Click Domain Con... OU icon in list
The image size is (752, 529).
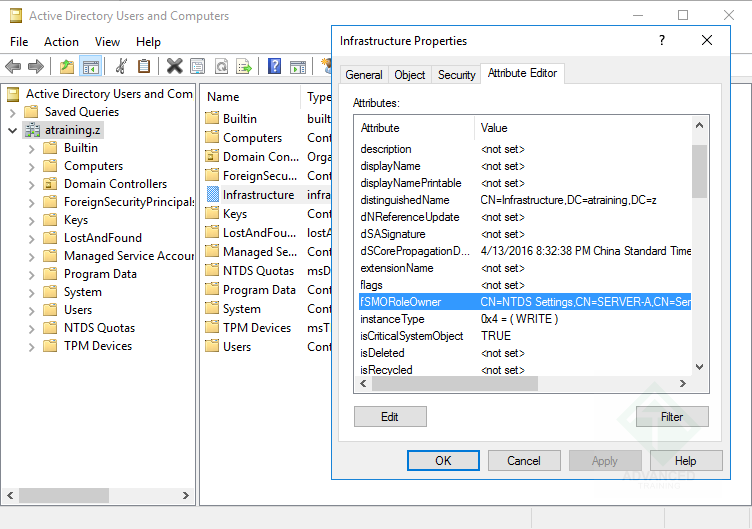(x=212, y=156)
